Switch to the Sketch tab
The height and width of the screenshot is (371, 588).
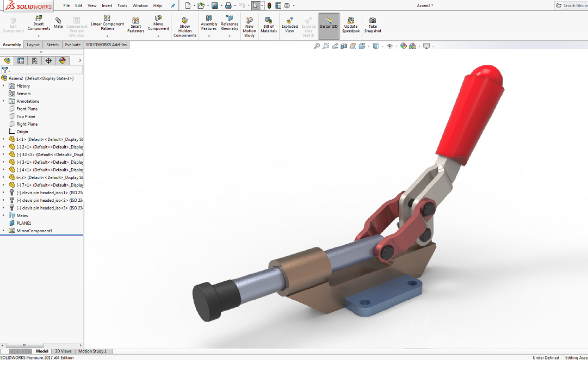pyautogui.click(x=53, y=45)
